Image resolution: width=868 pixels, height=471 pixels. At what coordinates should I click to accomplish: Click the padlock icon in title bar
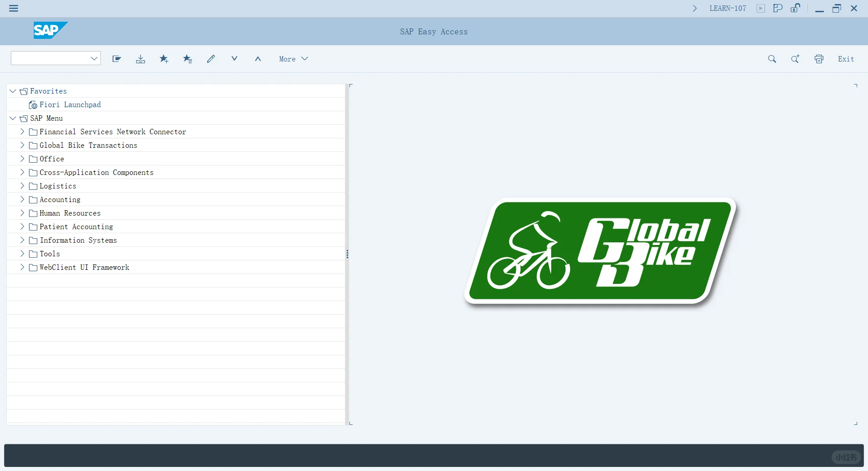[x=795, y=8]
